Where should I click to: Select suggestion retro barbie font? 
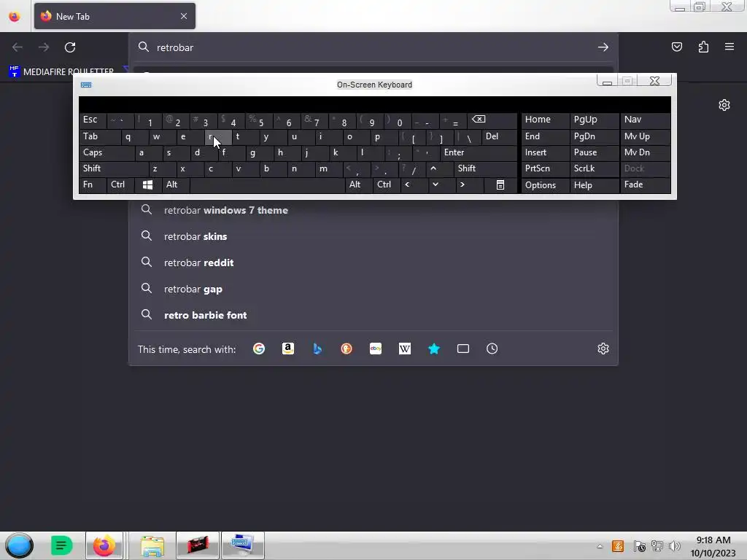click(373, 315)
